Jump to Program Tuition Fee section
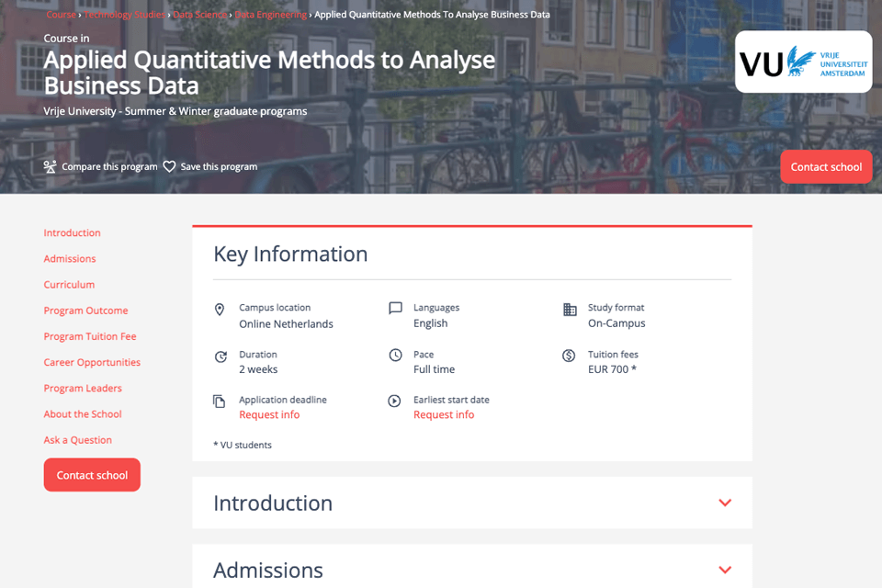The height and width of the screenshot is (588, 882). [x=90, y=336]
